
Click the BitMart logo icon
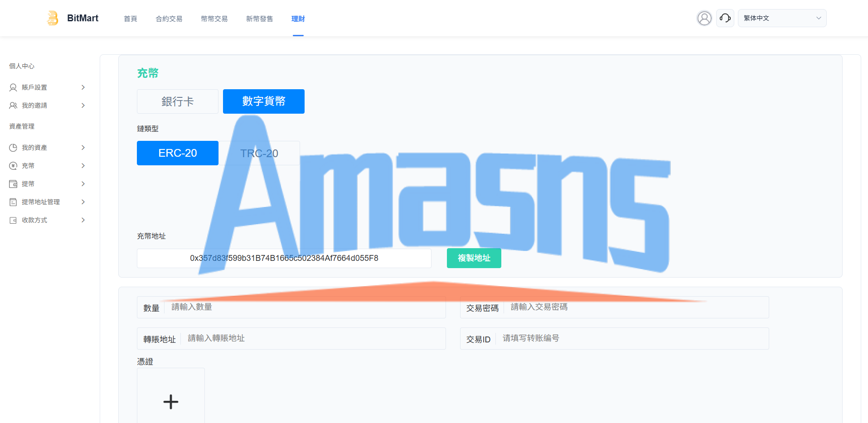53,18
